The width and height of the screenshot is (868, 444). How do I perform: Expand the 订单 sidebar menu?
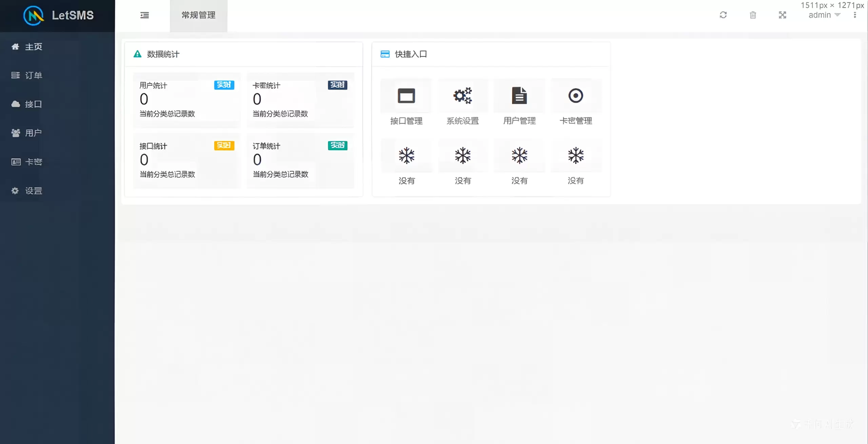tap(33, 75)
